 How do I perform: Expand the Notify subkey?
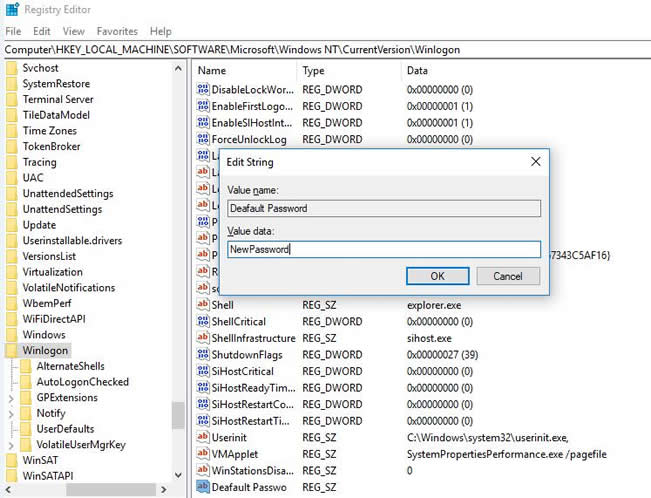9,413
